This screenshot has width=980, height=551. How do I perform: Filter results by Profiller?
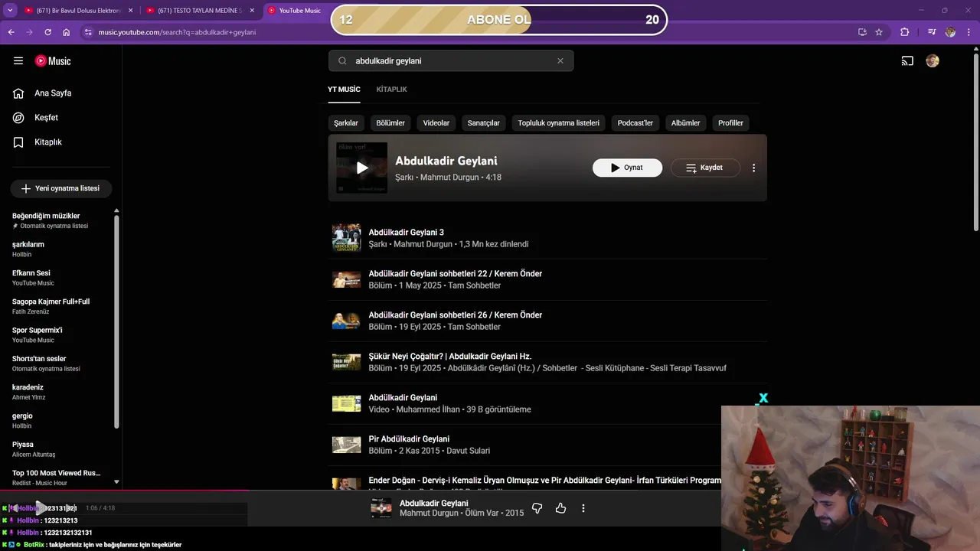[x=730, y=123]
